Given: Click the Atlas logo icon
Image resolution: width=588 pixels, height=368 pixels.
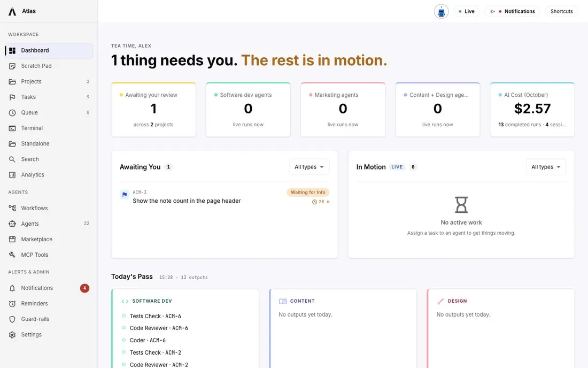Looking at the screenshot, I should point(12,12).
